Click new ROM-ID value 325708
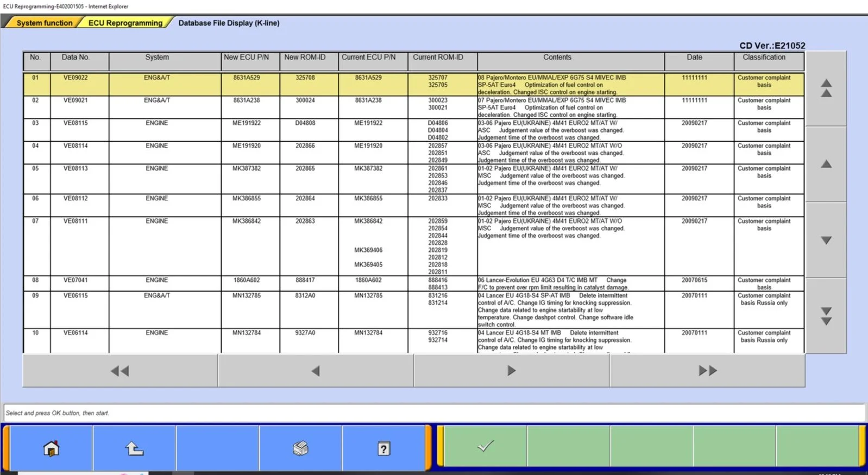868x475 pixels. point(305,78)
